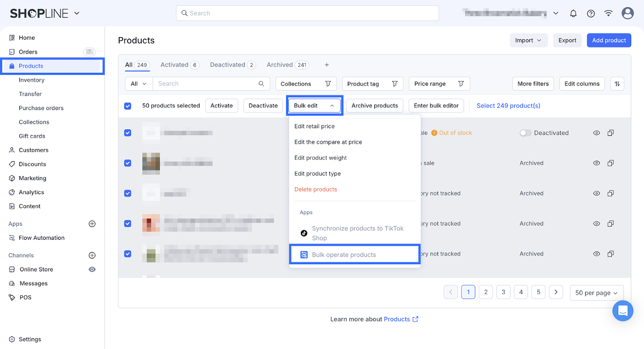The image size is (644, 349).
Task: Preview the first product using eye icon
Action: click(597, 133)
